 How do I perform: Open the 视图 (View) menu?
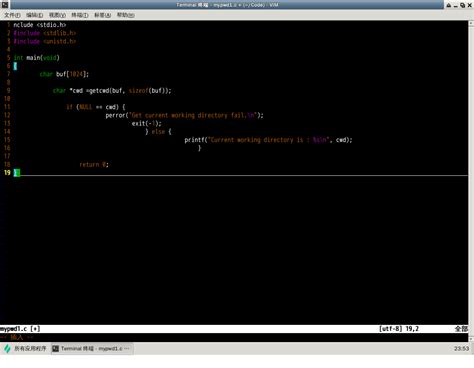[57, 15]
